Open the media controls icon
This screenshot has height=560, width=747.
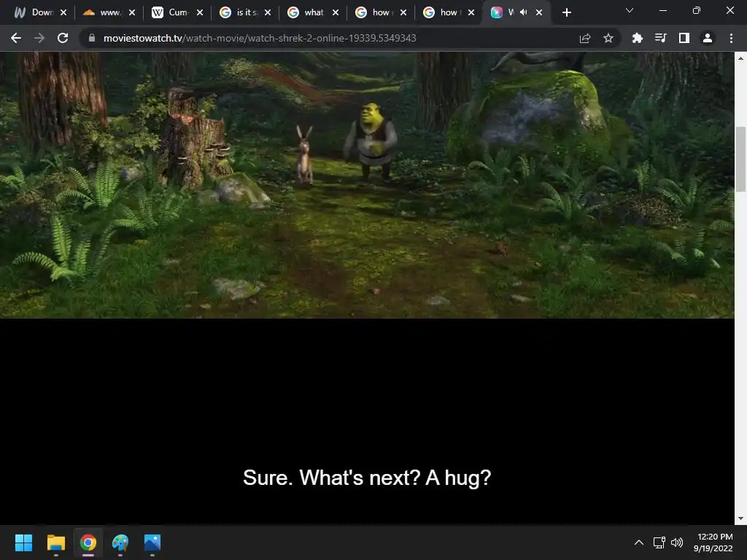click(x=661, y=38)
